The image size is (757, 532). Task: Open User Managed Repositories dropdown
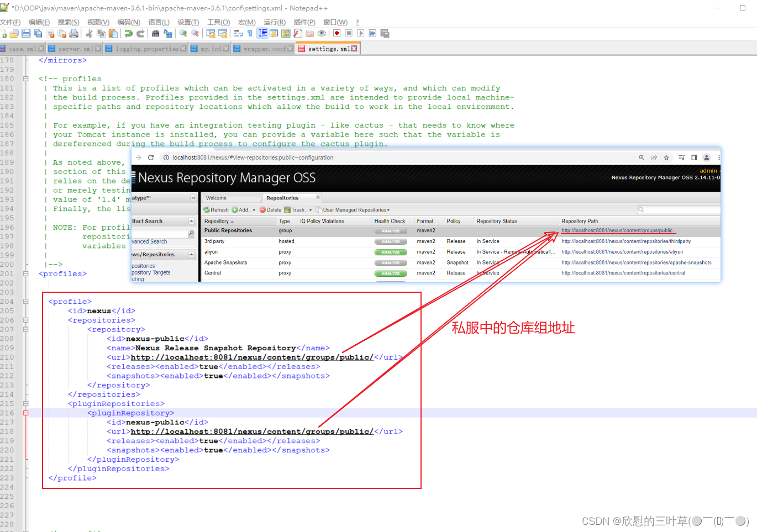(x=353, y=210)
